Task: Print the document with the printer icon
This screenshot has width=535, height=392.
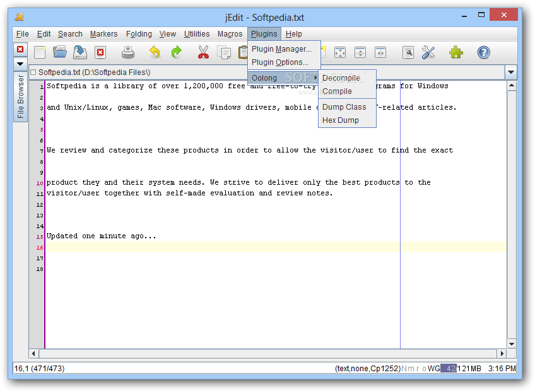Action: [x=128, y=52]
